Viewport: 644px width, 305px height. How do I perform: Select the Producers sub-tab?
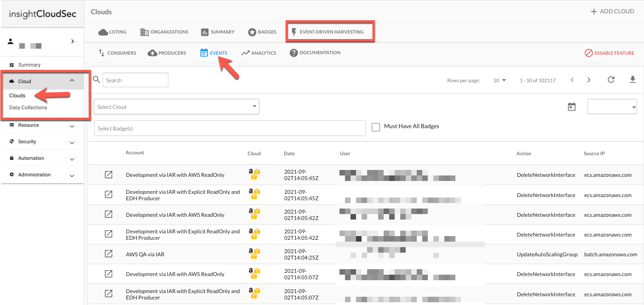[x=167, y=53]
